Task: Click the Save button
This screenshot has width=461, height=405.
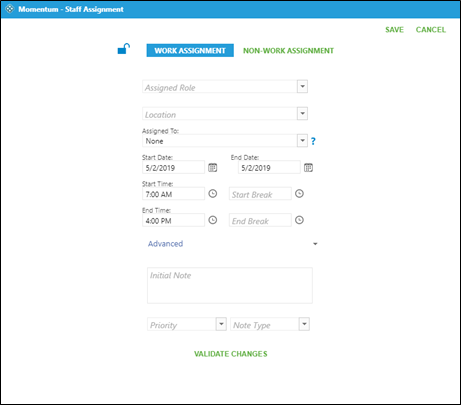Action: point(394,30)
